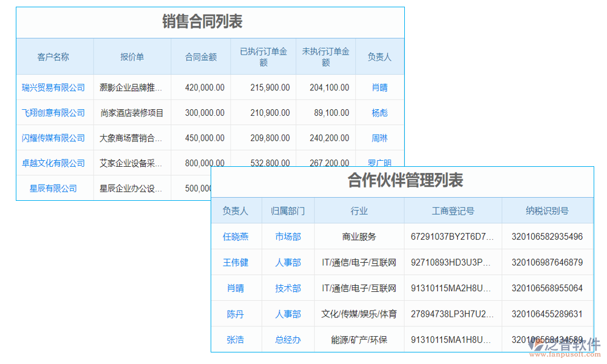Expand truncated quote 灏影企业品牌推...
This screenshot has height=364, width=607.
(x=132, y=87)
